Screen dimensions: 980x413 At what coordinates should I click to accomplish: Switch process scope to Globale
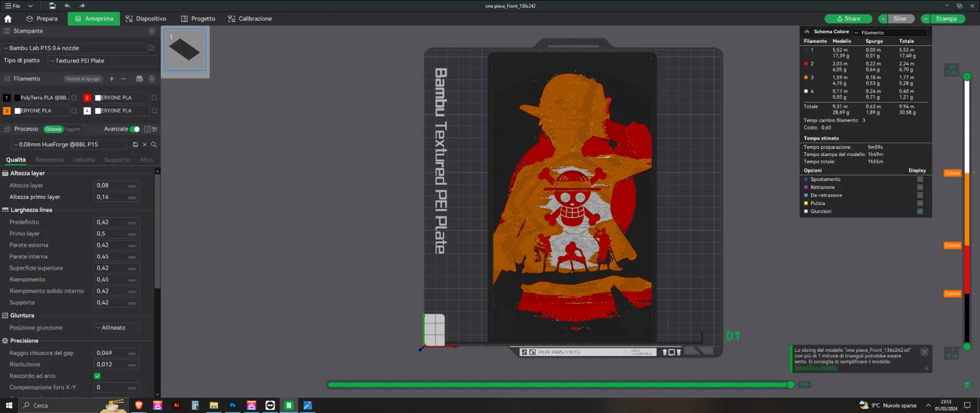(x=53, y=129)
